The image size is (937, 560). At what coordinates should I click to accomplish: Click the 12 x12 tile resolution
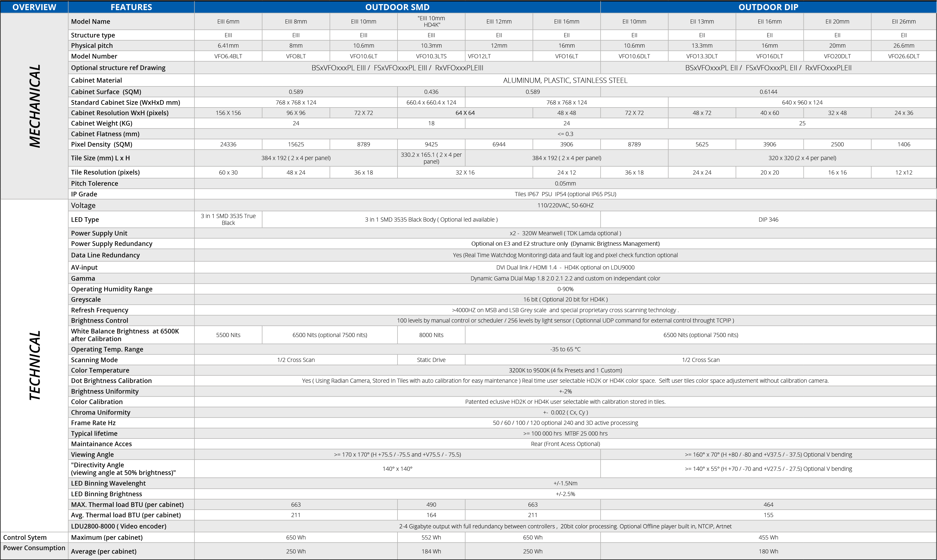904,172
